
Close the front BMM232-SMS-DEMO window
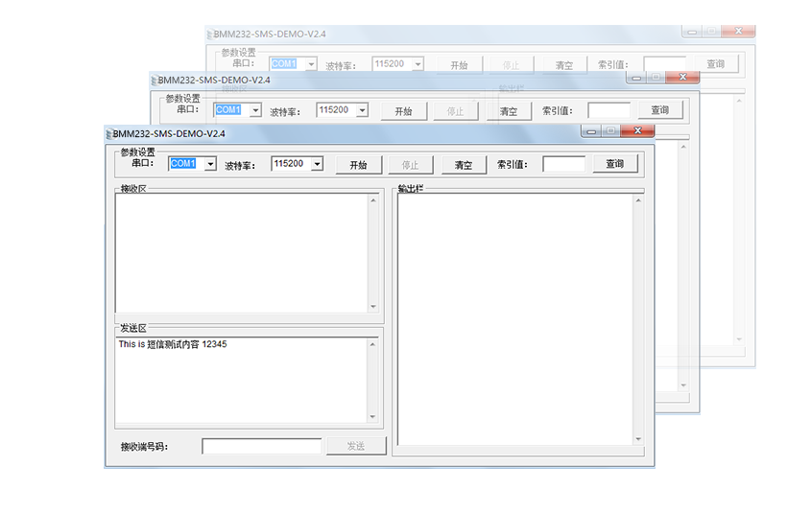click(637, 130)
